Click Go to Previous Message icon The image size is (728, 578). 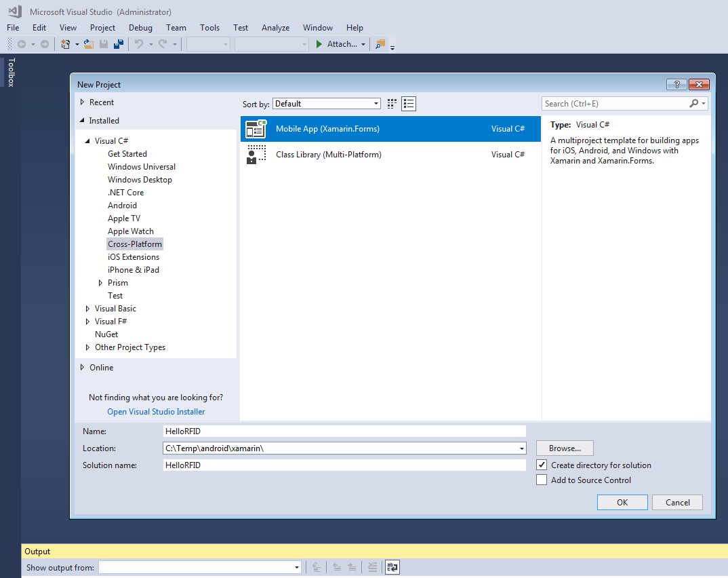(337, 567)
